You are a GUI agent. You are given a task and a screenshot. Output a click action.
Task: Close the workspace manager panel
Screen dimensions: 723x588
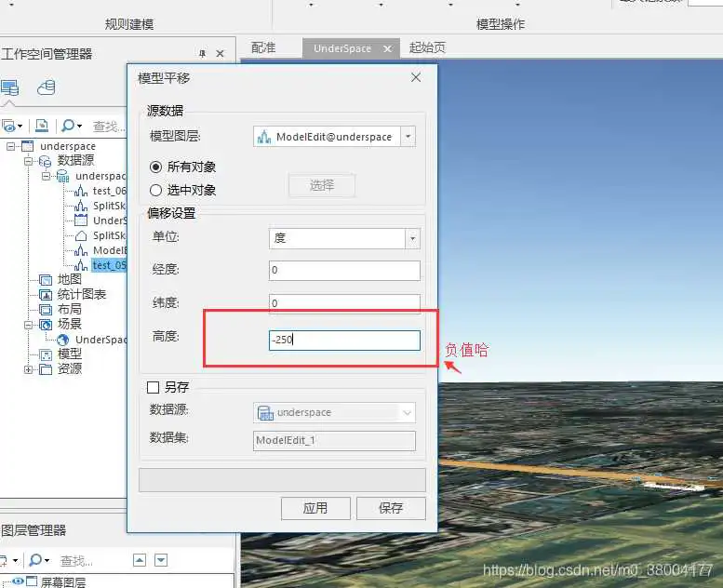(220, 54)
